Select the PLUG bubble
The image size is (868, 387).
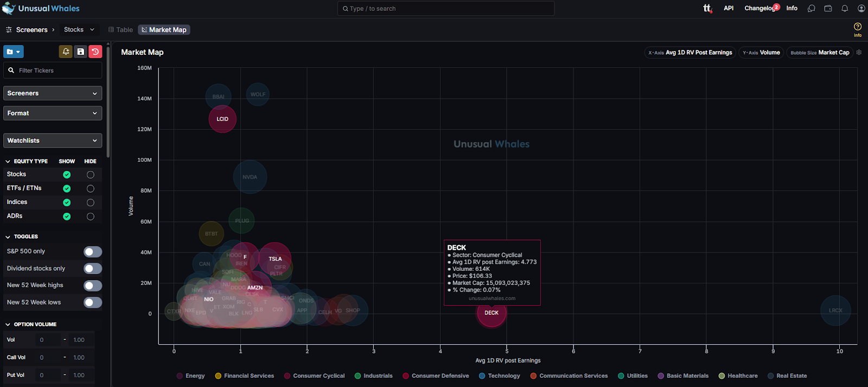point(242,221)
